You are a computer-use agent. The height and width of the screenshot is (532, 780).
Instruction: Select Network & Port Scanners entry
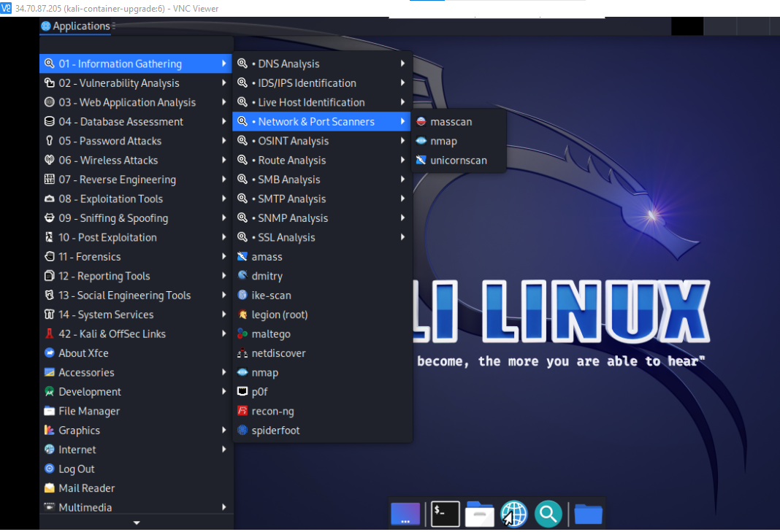[322, 122]
